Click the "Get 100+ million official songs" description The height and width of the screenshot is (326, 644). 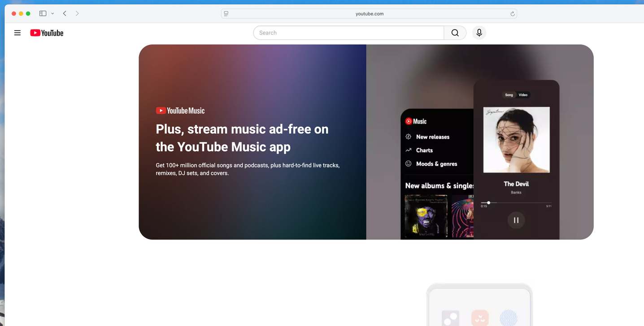click(248, 169)
